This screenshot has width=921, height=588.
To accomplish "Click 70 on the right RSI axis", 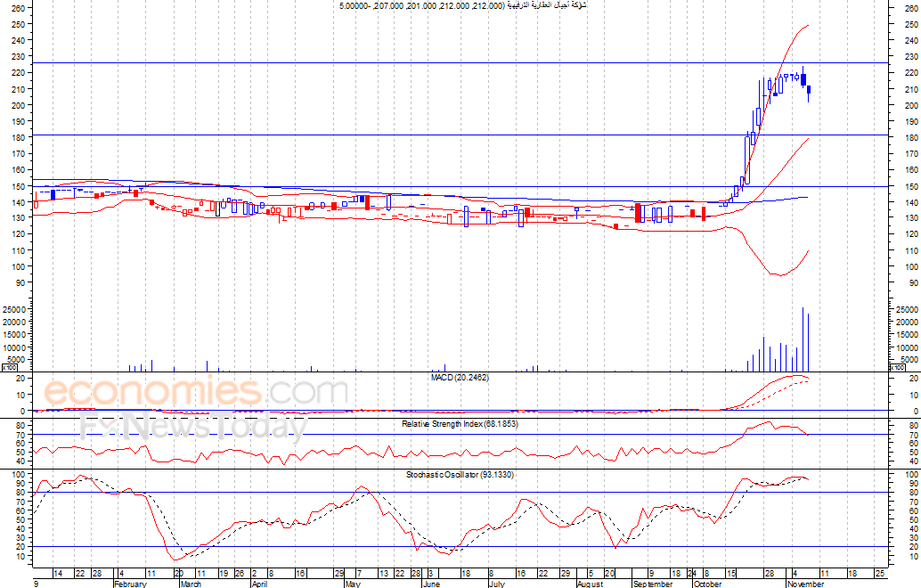I will pyautogui.click(x=913, y=434).
